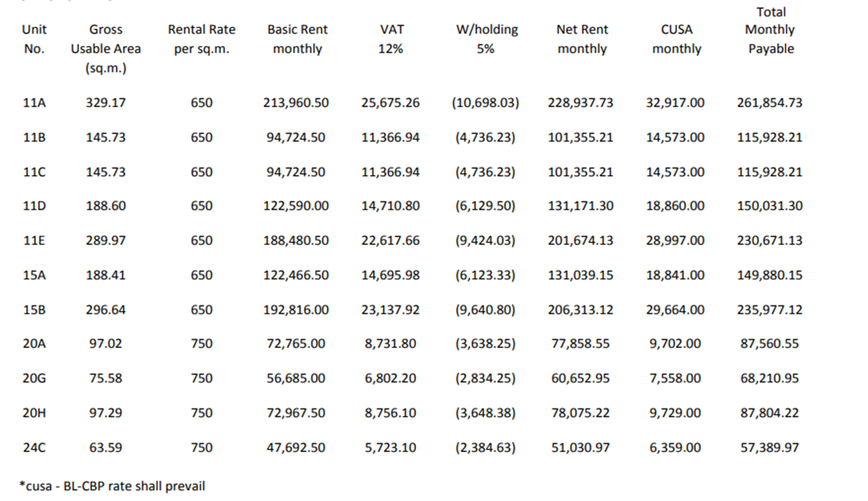Click the rental rate 750 for unit 20H
This screenshot has height=501, width=868.
[202, 413]
